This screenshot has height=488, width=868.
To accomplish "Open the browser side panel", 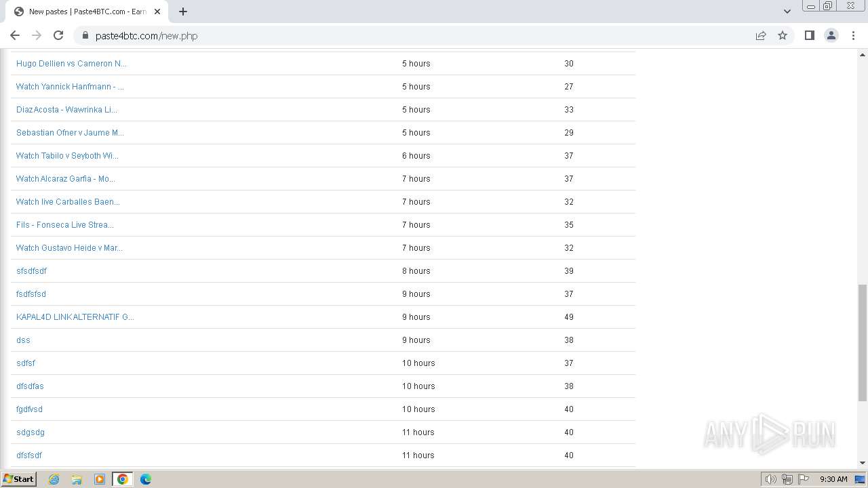I will (809, 35).
